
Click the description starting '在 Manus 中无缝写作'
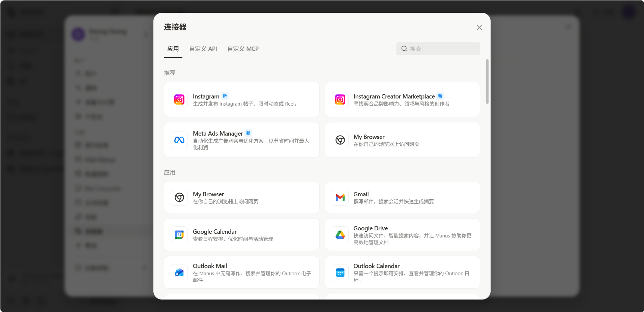[252, 277]
